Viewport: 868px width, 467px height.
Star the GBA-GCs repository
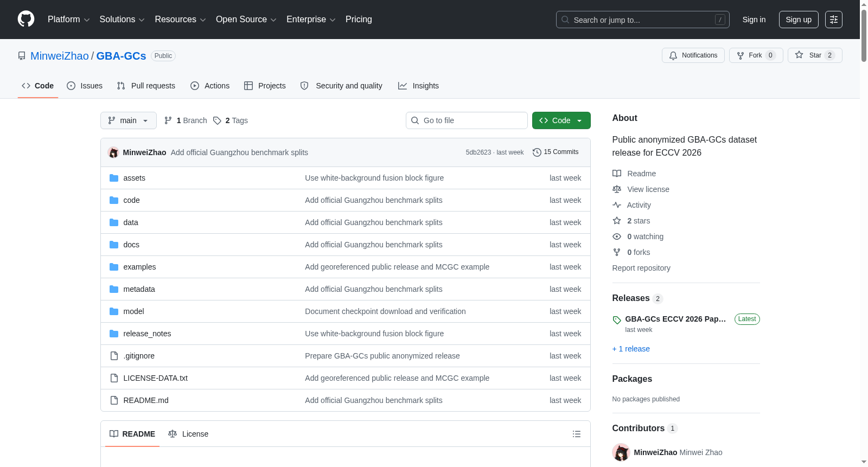point(815,55)
